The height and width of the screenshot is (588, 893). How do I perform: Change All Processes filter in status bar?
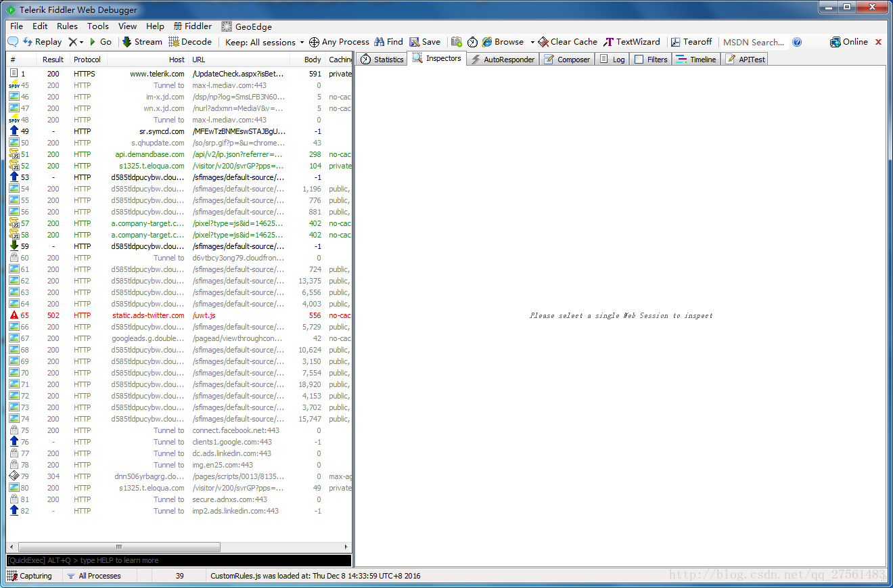93,576
